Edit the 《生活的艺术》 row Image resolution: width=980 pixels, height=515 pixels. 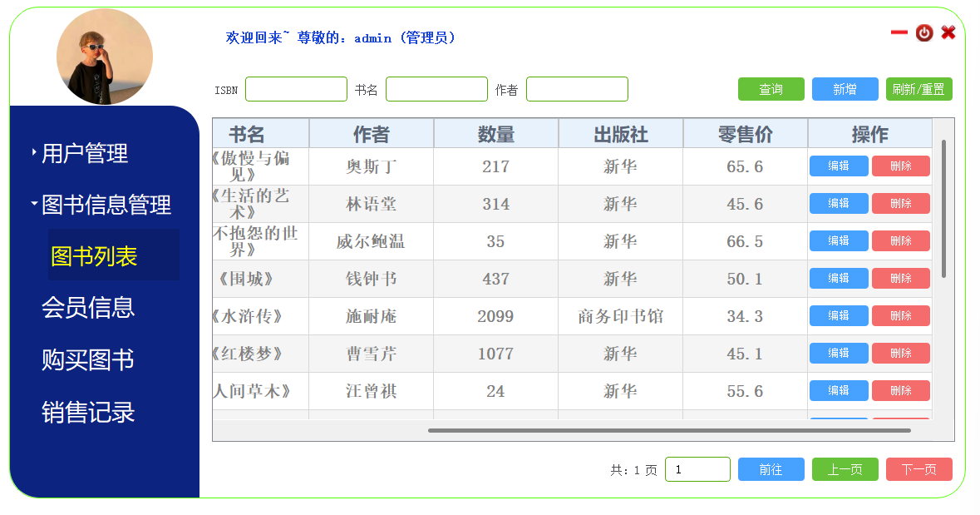(x=839, y=203)
